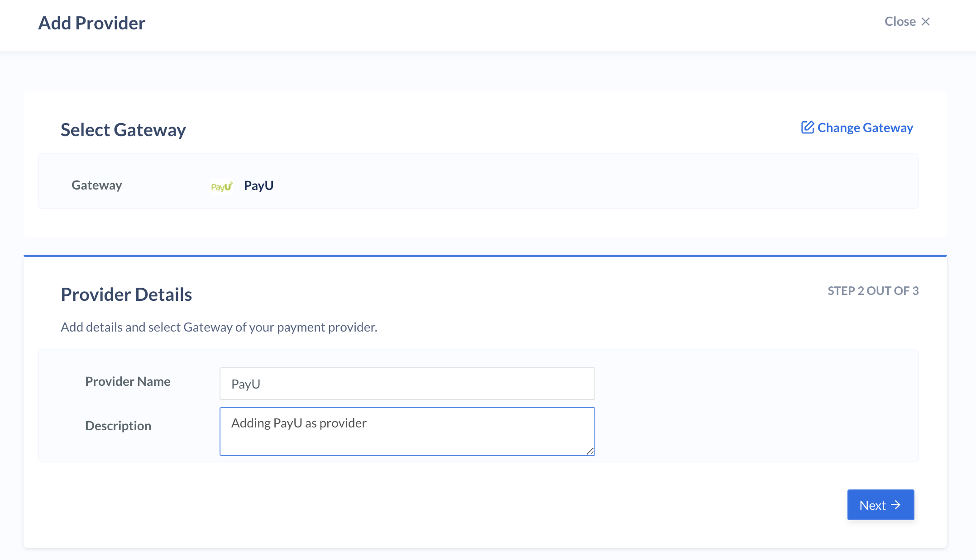
Task: Click the 'Gateway' row label
Action: [97, 185]
